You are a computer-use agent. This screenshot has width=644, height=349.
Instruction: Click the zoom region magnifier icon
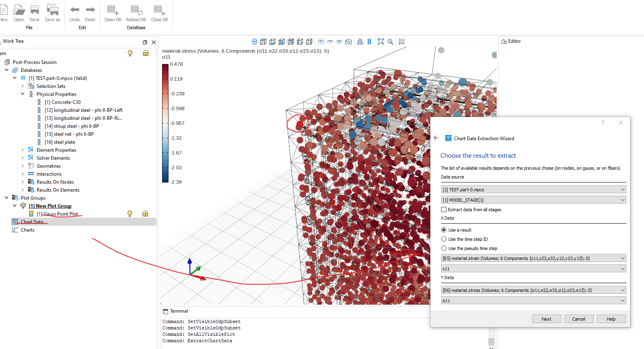click(x=390, y=42)
